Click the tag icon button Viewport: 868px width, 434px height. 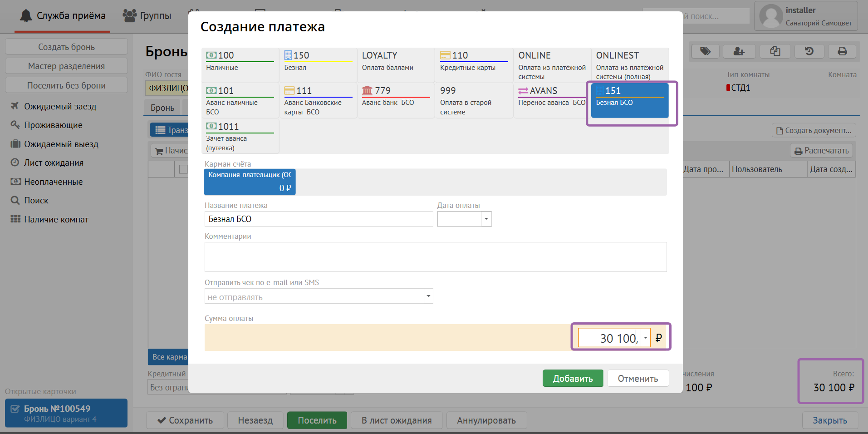(x=705, y=51)
